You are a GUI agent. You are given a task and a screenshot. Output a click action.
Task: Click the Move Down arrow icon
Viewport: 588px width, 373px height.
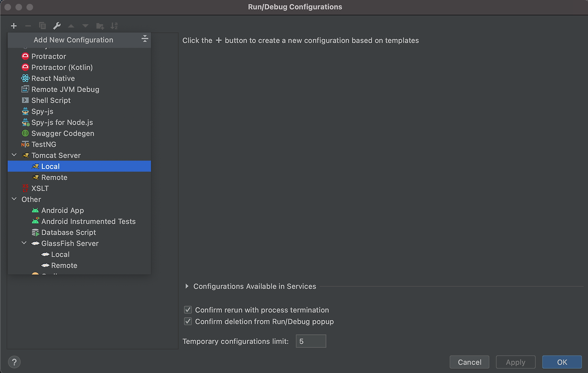85,26
